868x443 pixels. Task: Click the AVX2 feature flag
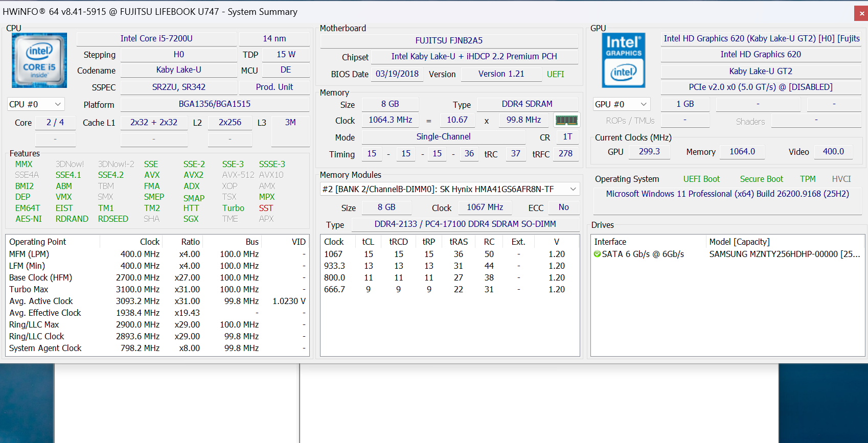(x=193, y=175)
